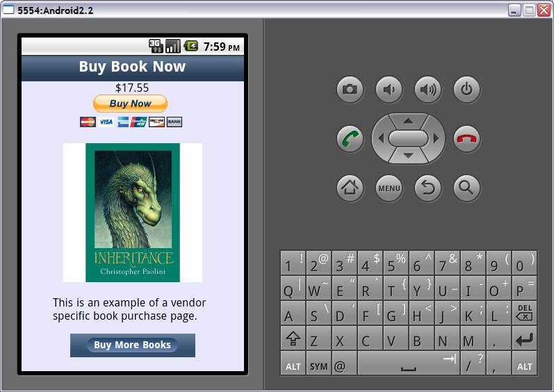Click the P key

[524, 288]
